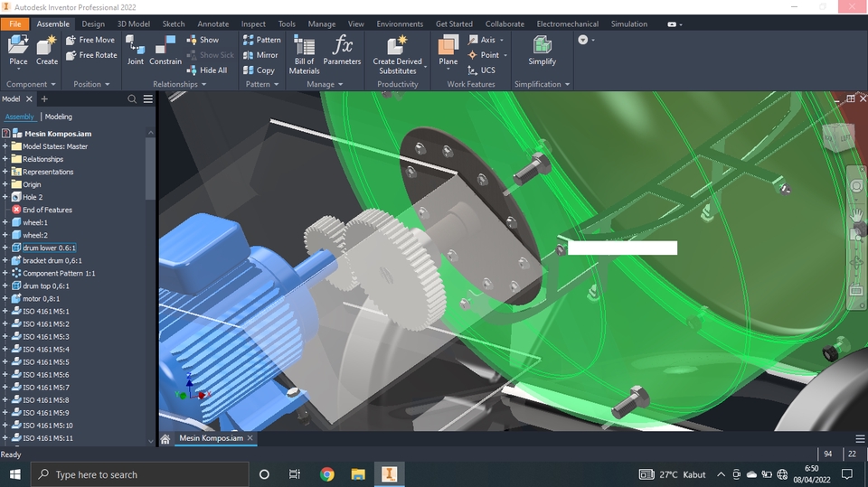The width and height of the screenshot is (868, 487).
Task: Click the taskbar search box
Action: click(139, 474)
